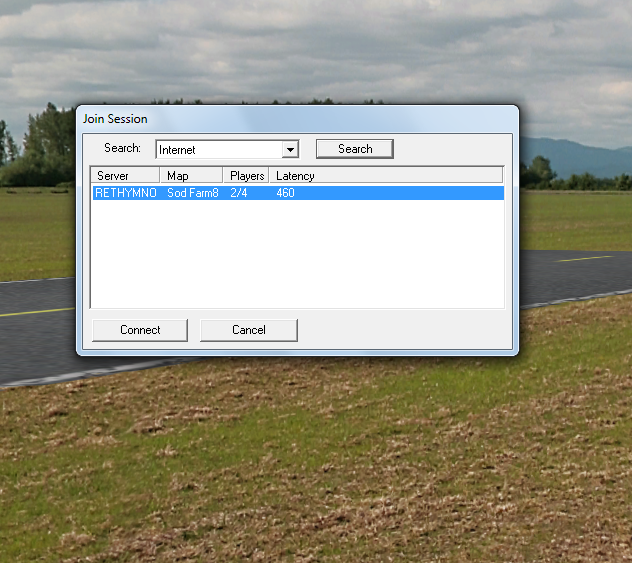Sort list by Players column header
This screenshot has width=632, height=563.
point(246,176)
